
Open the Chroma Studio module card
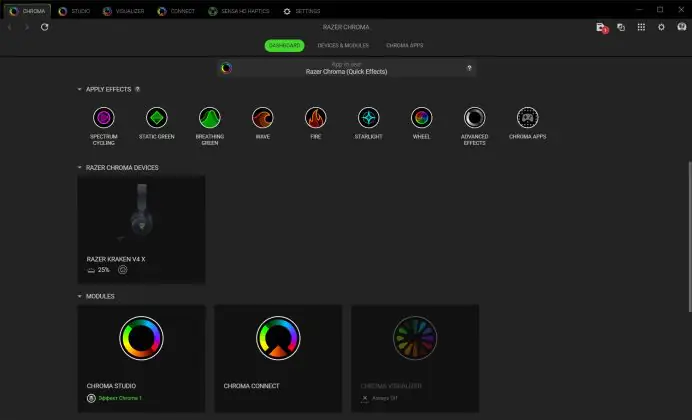click(141, 358)
